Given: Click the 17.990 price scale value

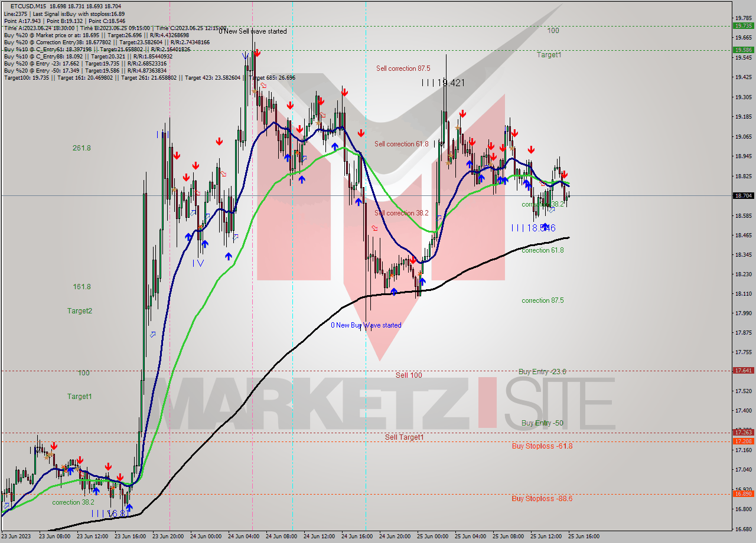Looking at the screenshot, I should click(x=743, y=313).
